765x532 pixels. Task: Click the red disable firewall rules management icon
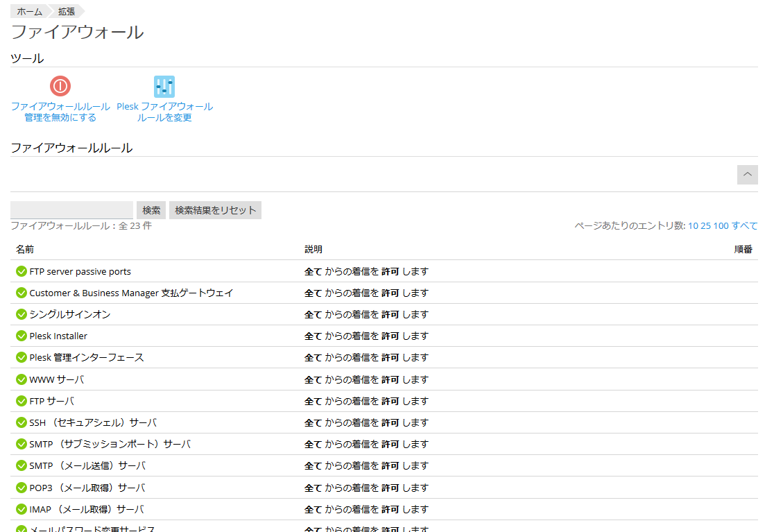(60, 86)
